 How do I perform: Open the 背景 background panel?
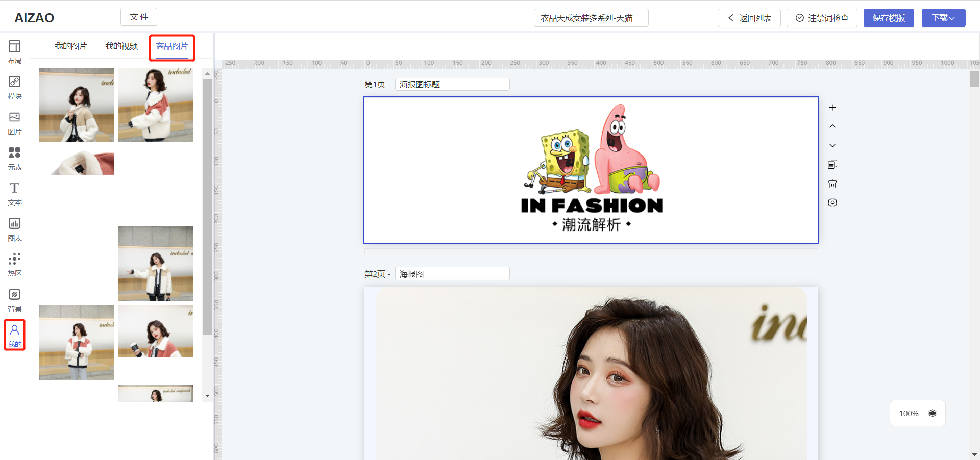[x=15, y=300]
